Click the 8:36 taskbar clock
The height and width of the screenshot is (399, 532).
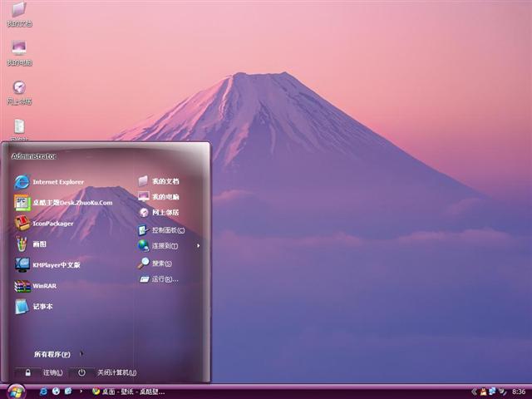coord(519,392)
